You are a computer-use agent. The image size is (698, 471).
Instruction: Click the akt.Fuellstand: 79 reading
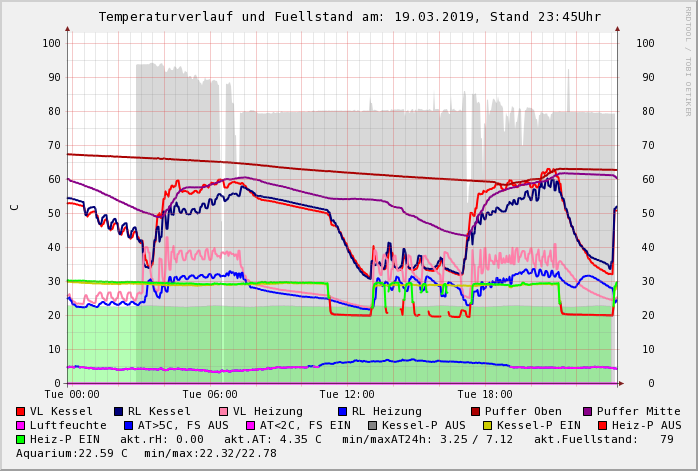[604, 439]
